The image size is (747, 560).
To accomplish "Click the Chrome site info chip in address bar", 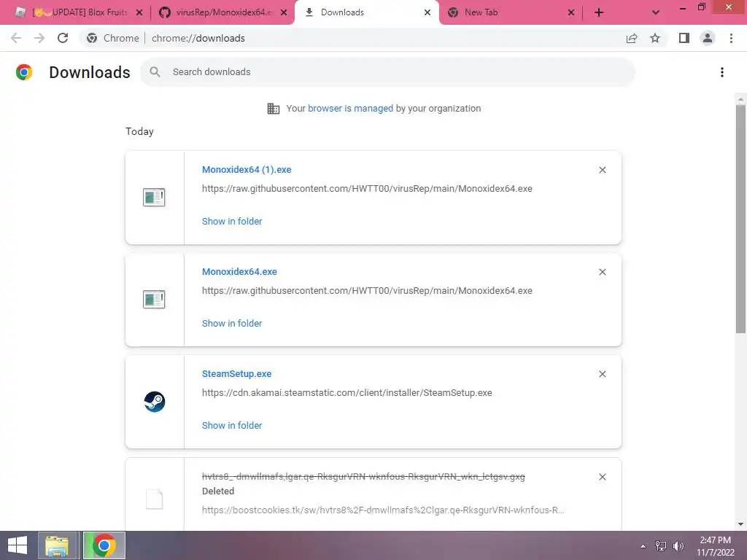I will (113, 38).
